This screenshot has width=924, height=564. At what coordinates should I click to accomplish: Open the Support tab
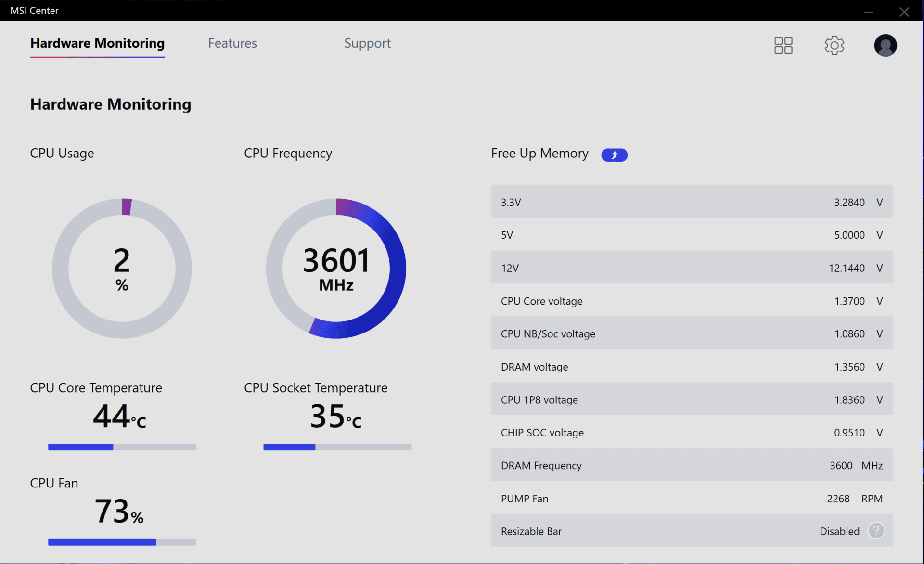(x=367, y=43)
